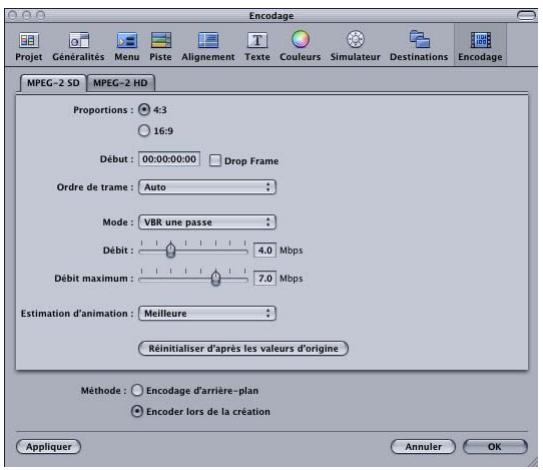Open the Estimation d'animation dropdown
The height and width of the screenshot is (470, 543).
coord(207,313)
